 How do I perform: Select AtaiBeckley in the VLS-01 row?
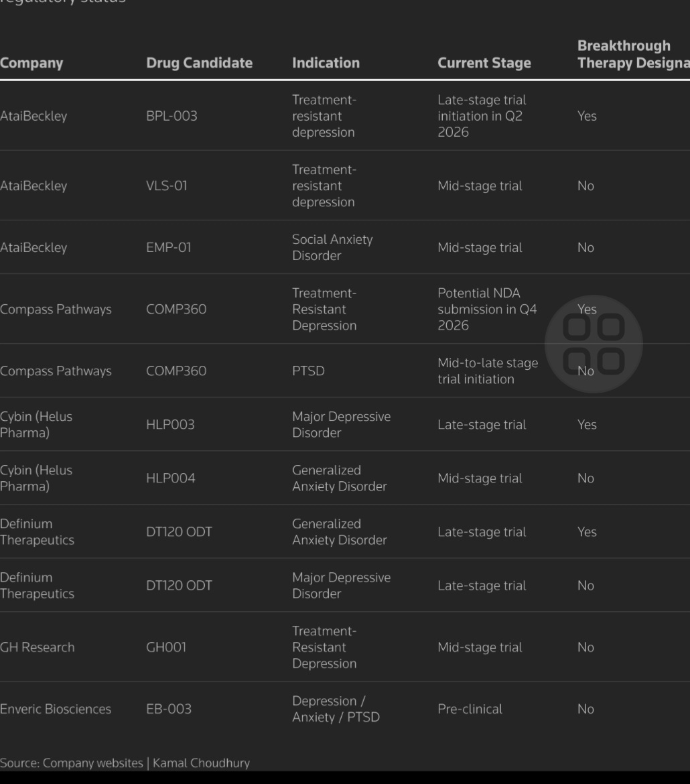[x=33, y=186]
